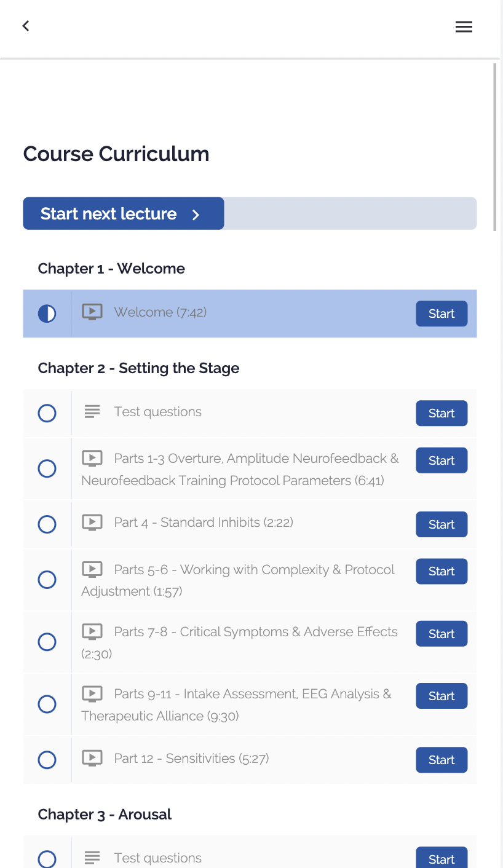Image resolution: width=503 pixels, height=868 pixels.
Task: Click video icon for Part 4 - Standard Inhibits
Action: click(x=92, y=522)
